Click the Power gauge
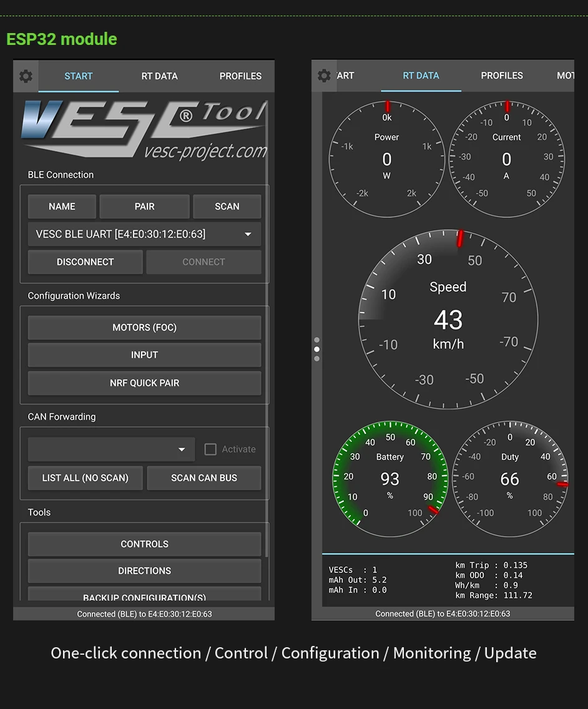This screenshot has width=588, height=709. click(x=387, y=159)
